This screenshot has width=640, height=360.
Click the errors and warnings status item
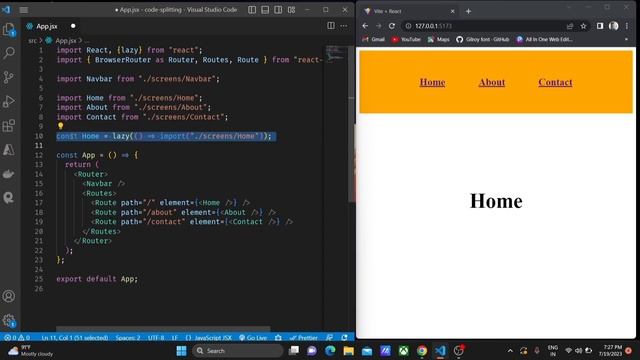point(17,338)
